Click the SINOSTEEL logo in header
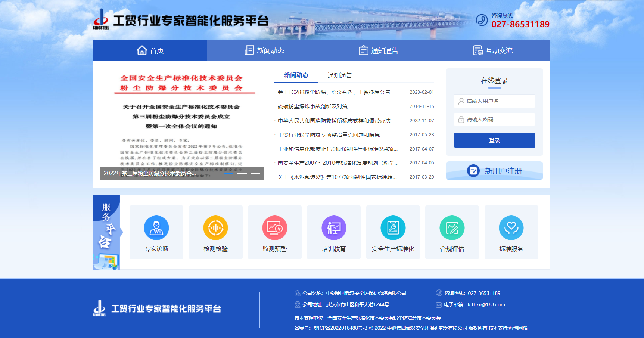Image resolution: width=644 pixels, height=338 pixels. click(x=101, y=19)
